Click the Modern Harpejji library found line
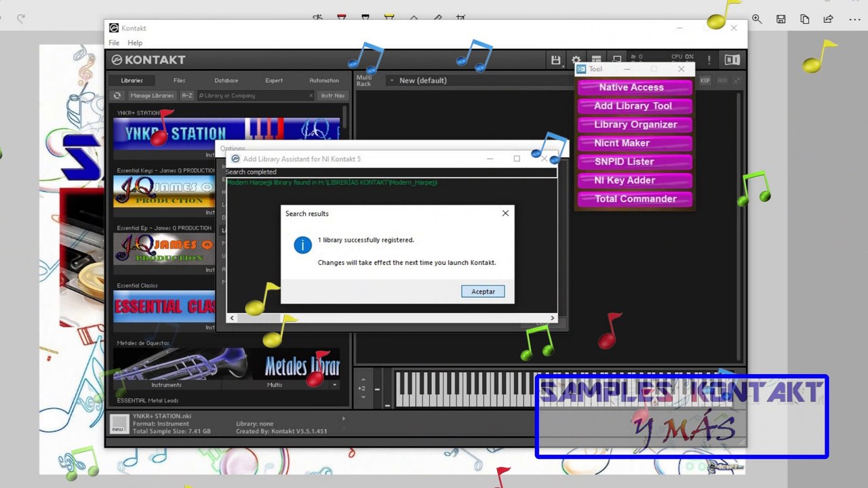The width and height of the screenshot is (868, 488). (x=332, y=182)
